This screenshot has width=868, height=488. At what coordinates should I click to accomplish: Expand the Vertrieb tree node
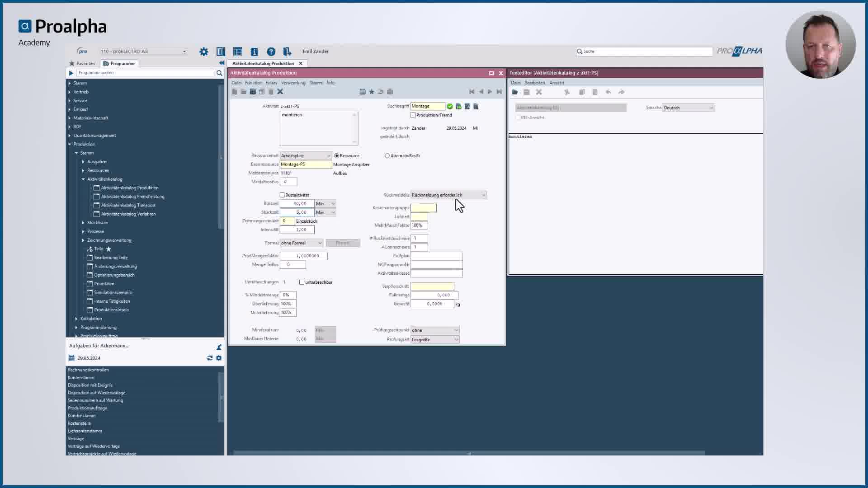70,92
